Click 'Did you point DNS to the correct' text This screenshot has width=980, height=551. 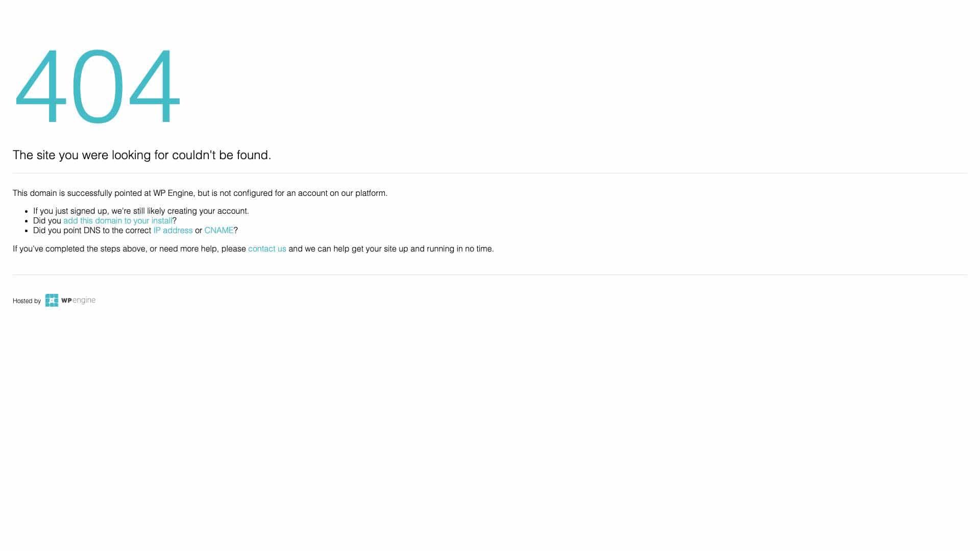92,231
